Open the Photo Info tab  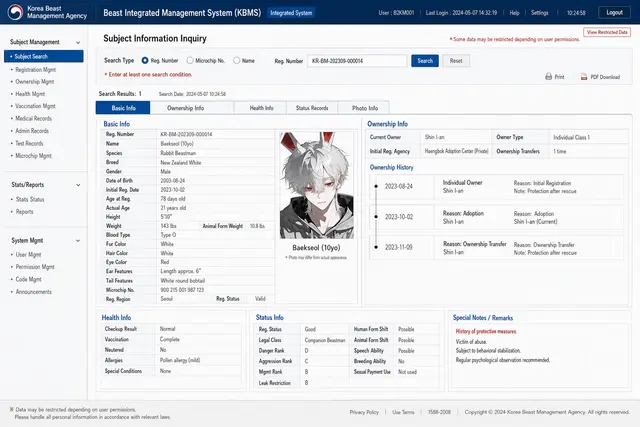pos(364,108)
